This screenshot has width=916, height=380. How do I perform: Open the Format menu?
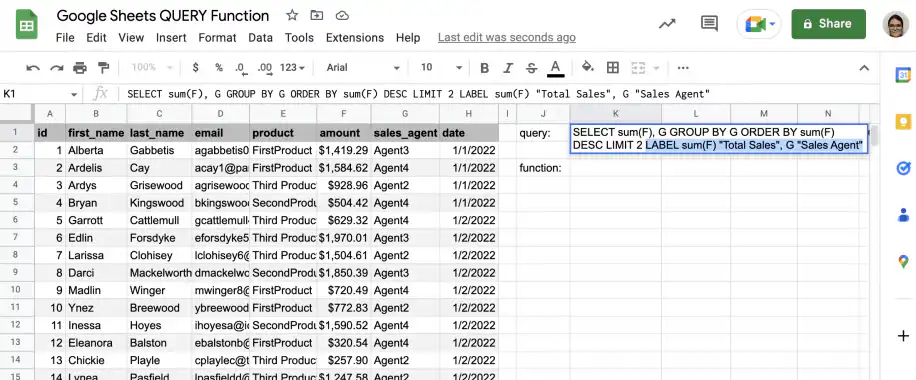click(x=217, y=38)
